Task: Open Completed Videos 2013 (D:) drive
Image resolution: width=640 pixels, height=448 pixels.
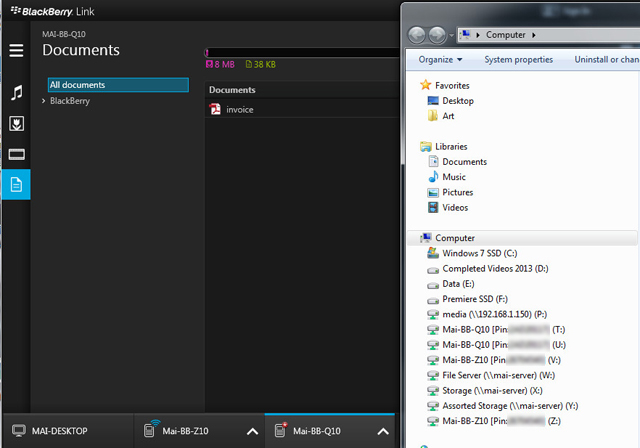Action: tap(495, 268)
